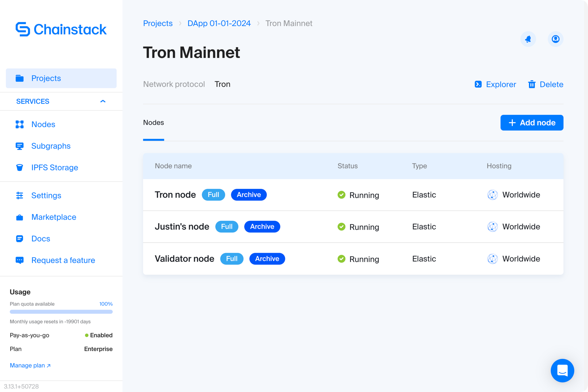Click the Settings sliders icon
Viewport: 588px width, 392px height.
point(20,195)
